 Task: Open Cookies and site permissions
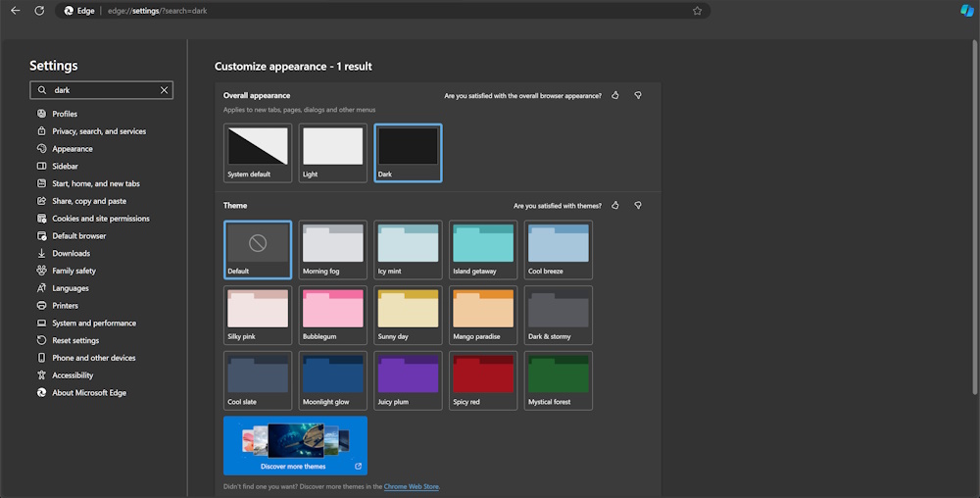[x=93, y=219]
